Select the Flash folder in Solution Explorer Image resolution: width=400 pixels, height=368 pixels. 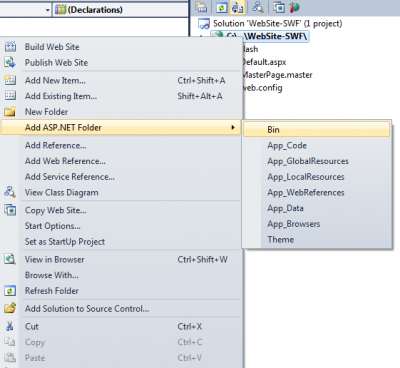pyautogui.click(x=250, y=49)
